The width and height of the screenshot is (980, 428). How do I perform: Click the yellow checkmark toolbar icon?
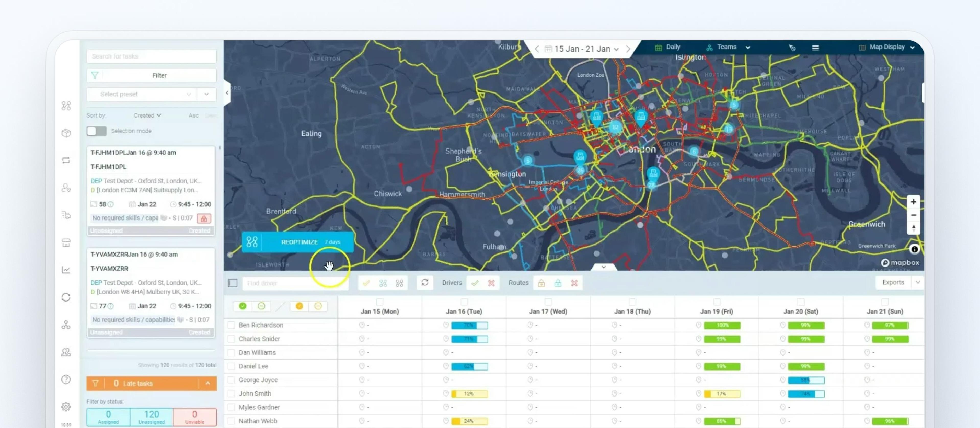[x=366, y=283]
